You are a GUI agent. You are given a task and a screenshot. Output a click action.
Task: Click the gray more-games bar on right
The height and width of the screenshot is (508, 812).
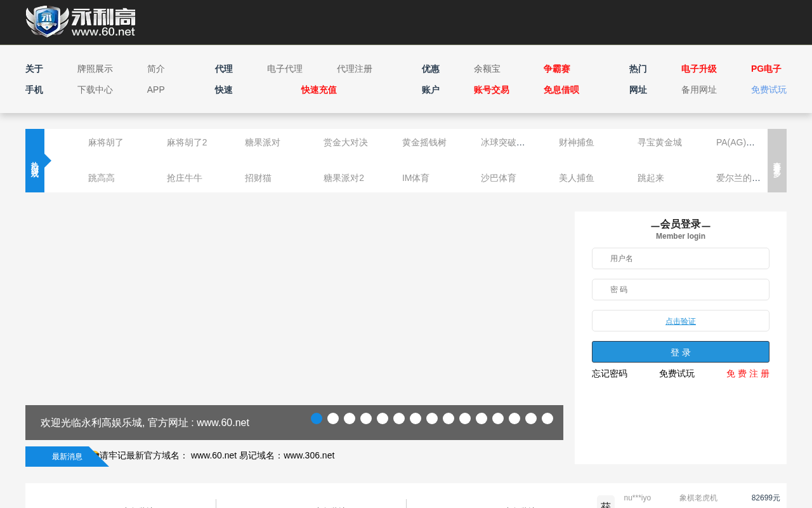[x=776, y=161]
